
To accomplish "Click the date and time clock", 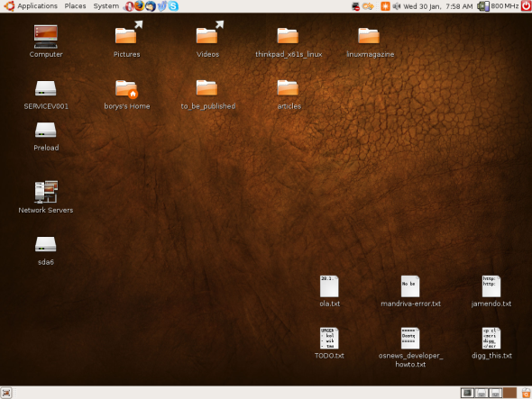I will point(437,6).
